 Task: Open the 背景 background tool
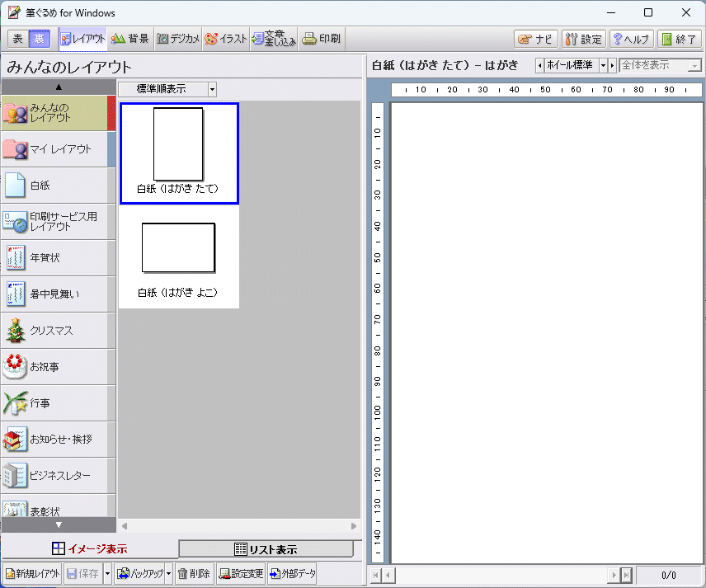[x=130, y=39]
